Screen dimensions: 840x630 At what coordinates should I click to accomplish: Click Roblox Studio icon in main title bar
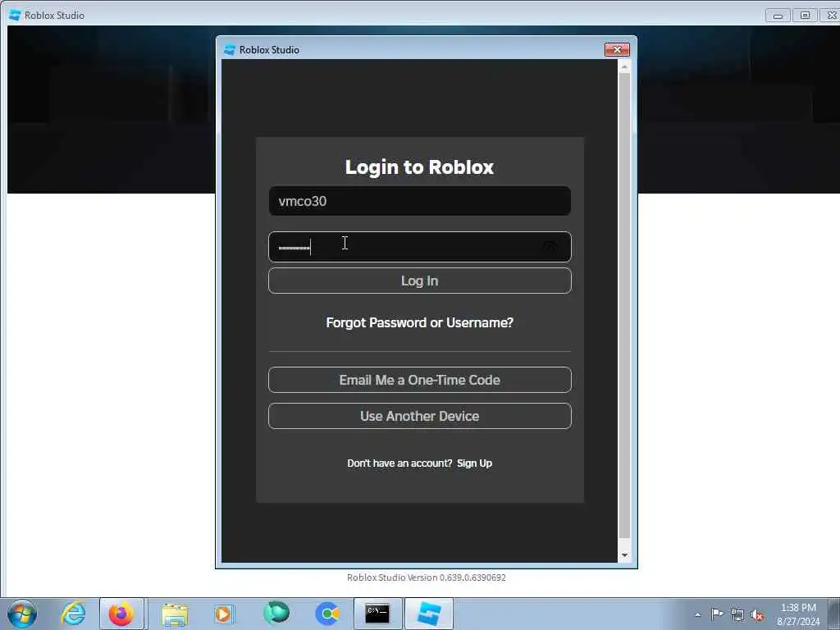[15, 15]
